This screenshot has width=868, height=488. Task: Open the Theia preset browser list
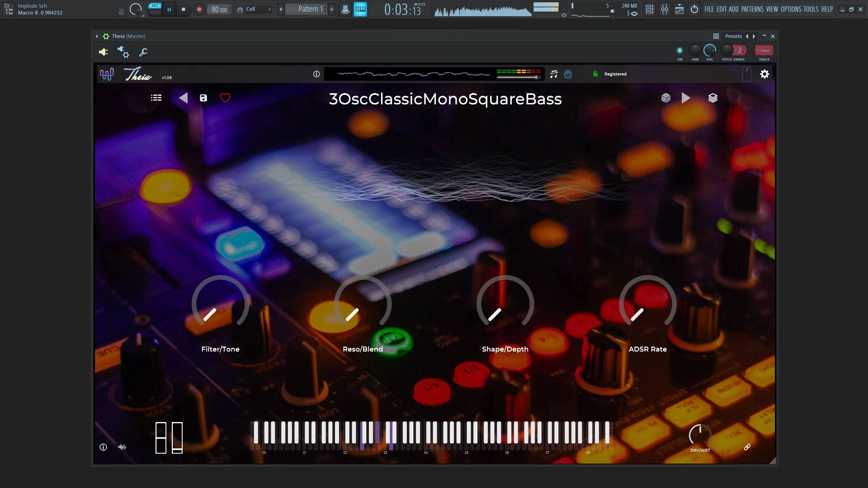156,98
